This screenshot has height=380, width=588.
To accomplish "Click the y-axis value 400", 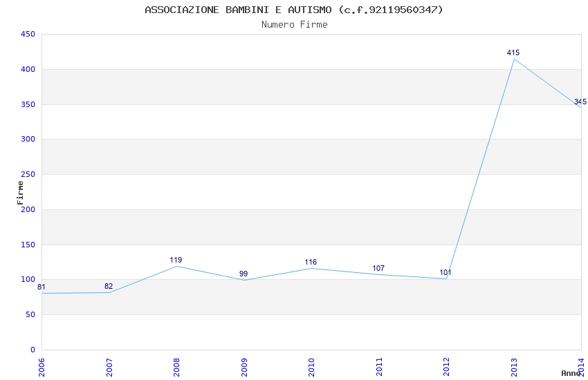I will pyautogui.click(x=28, y=69).
